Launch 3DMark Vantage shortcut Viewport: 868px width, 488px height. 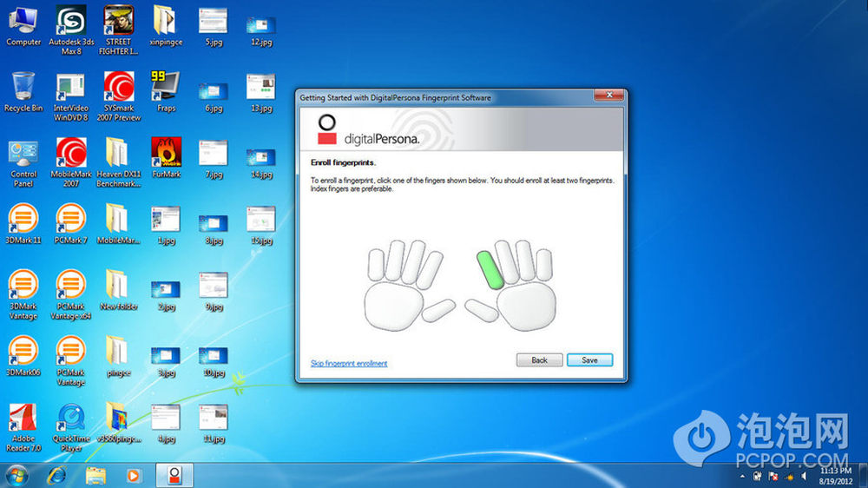coord(23,294)
